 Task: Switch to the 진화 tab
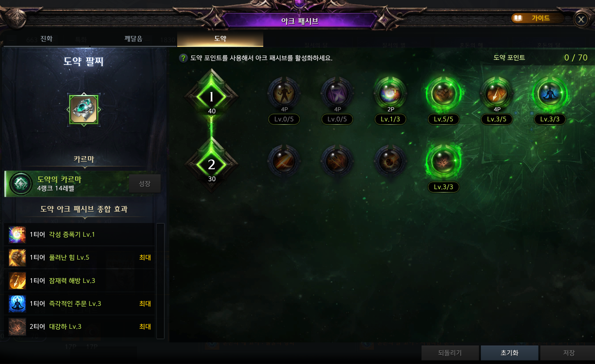(46, 39)
